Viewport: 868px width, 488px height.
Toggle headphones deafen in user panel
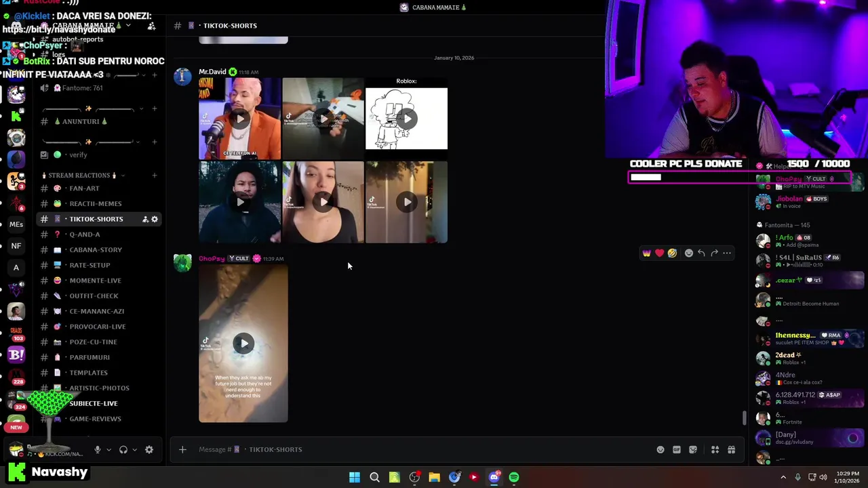(123, 449)
